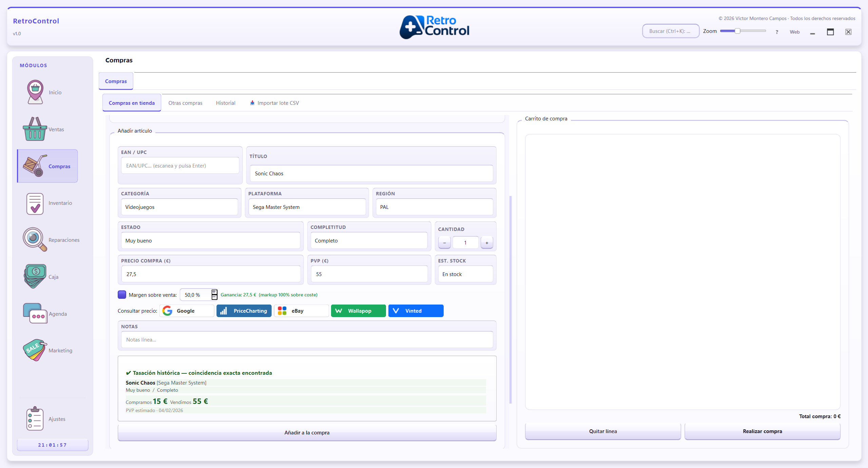Screen dimensions: 868x468
Task: Open the Reparaciones magnifier icon
Action: point(35,239)
